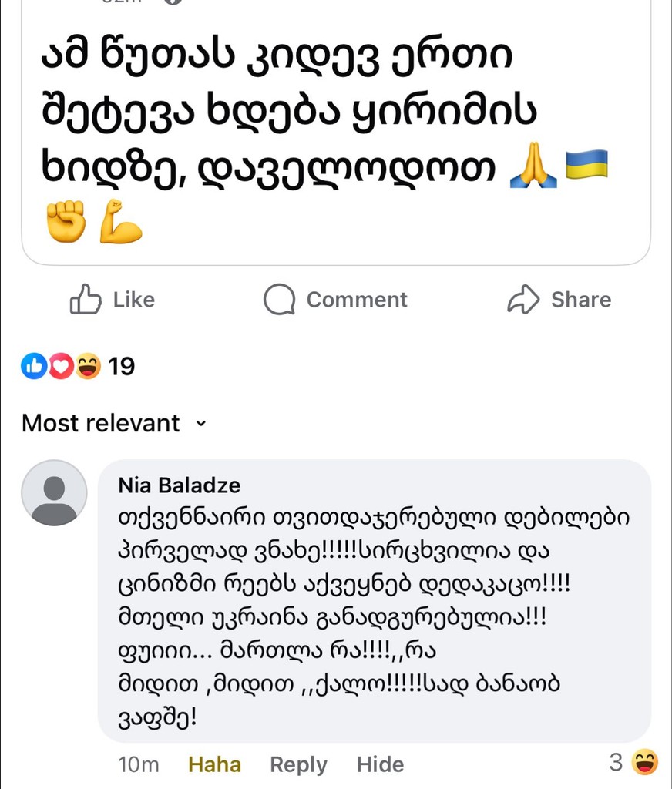Expand the Most relevant sort dropdown

point(114,423)
